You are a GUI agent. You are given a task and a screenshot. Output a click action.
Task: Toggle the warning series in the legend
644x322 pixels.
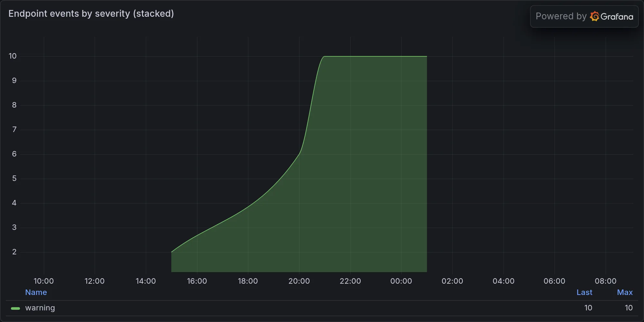coord(40,308)
